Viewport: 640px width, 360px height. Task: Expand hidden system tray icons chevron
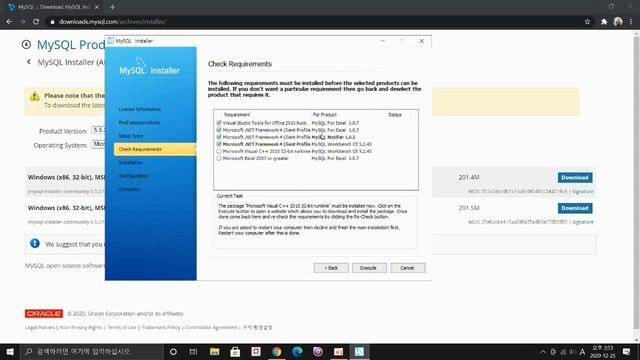(543, 351)
